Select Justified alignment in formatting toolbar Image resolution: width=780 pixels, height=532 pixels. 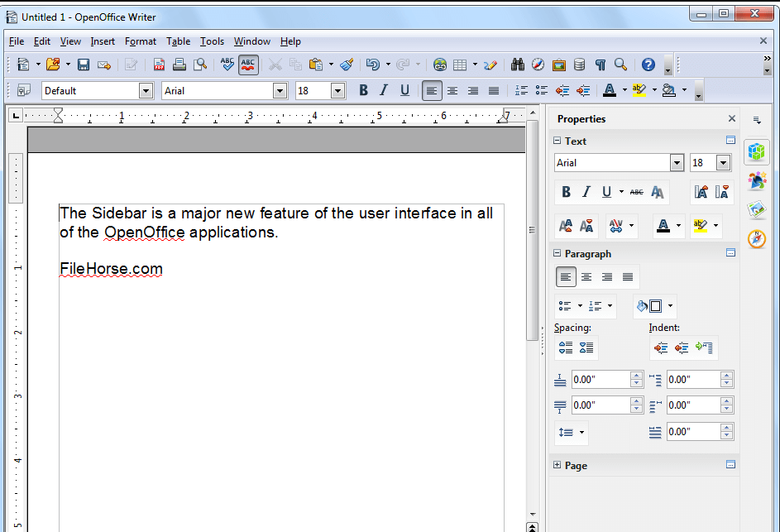click(x=494, y=90)
